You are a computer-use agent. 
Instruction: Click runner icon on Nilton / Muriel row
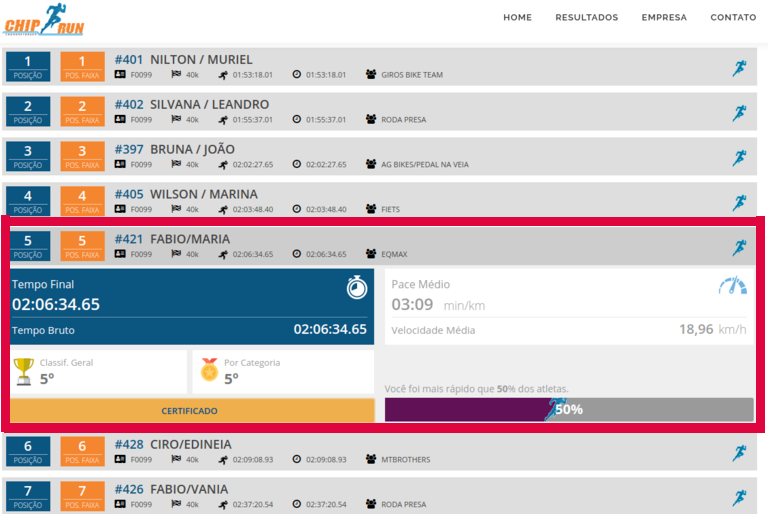(x=739, y=68)
